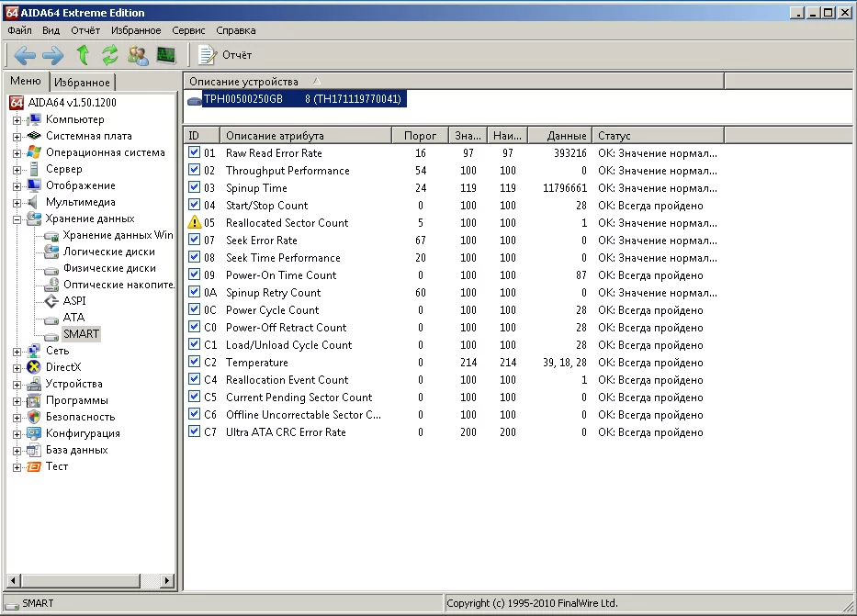This screenshot has height=616, width=857.
Task: Open the users icon in toolbar
Action: 138,55
